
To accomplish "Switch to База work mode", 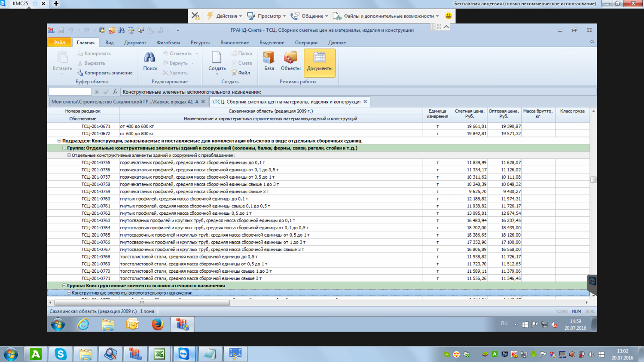I will point(269,61).
